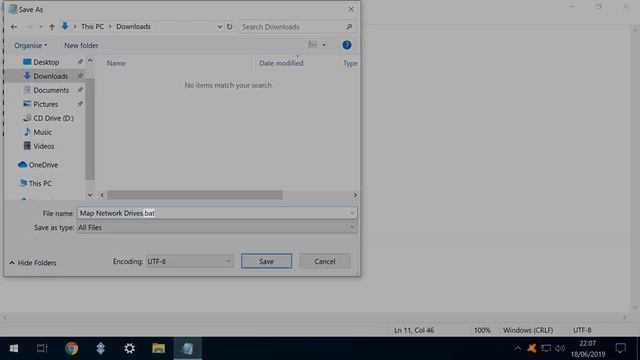Select OneDrive in the navigation pane
Image resolution: width=640 pixels, height=360 pixels.
43,165
